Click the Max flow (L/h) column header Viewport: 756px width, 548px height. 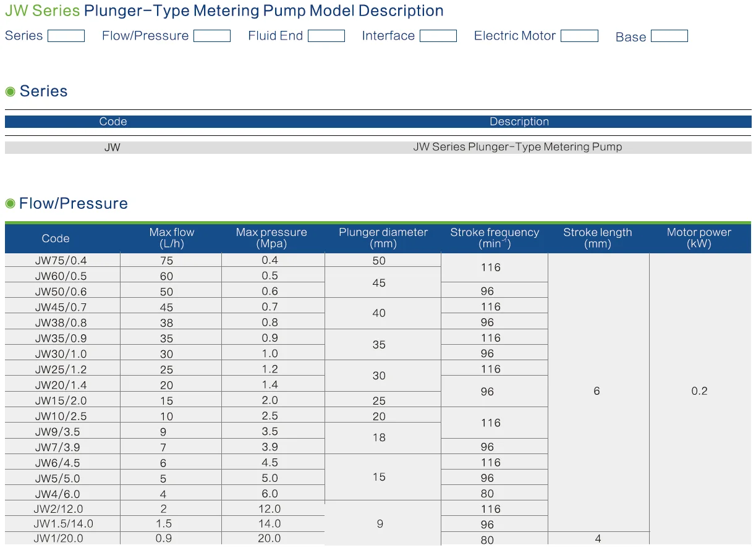[x=171, y=238]
